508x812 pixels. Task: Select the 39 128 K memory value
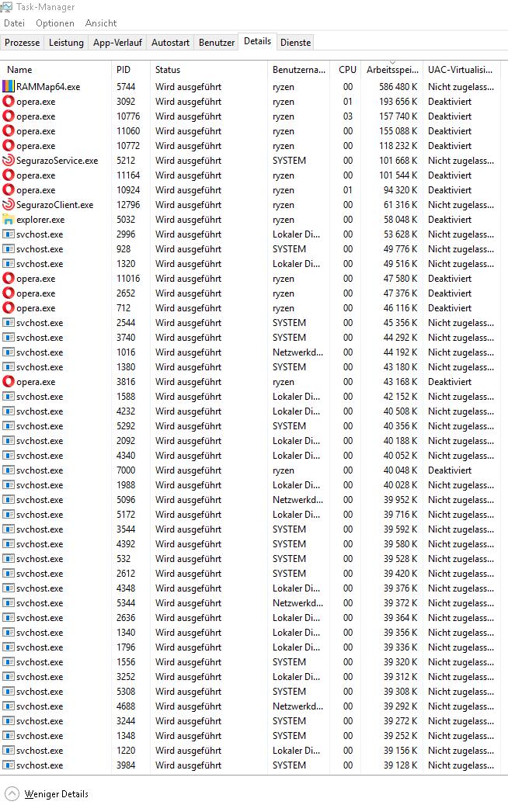[401, 765]
